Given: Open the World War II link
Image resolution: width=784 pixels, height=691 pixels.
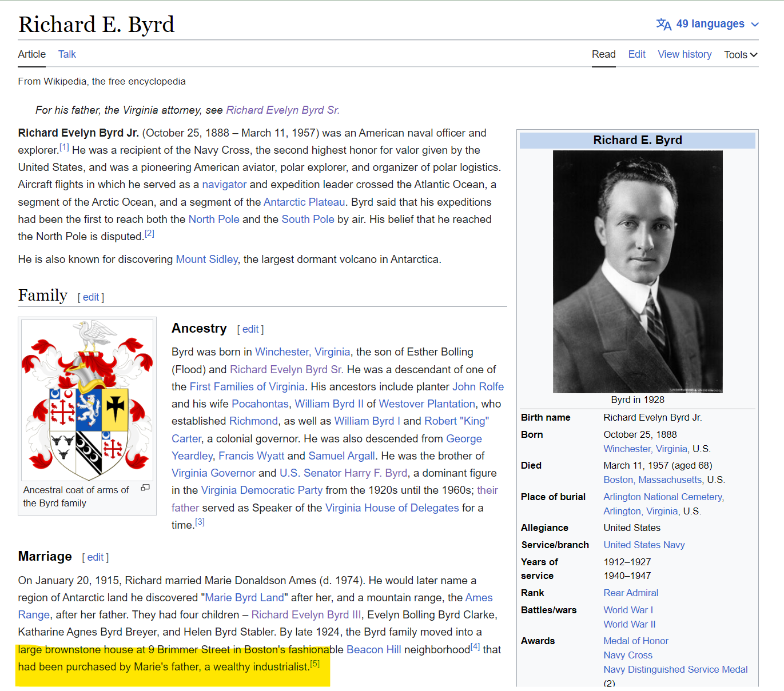Looking at the screenshot, I should [630, 625].
